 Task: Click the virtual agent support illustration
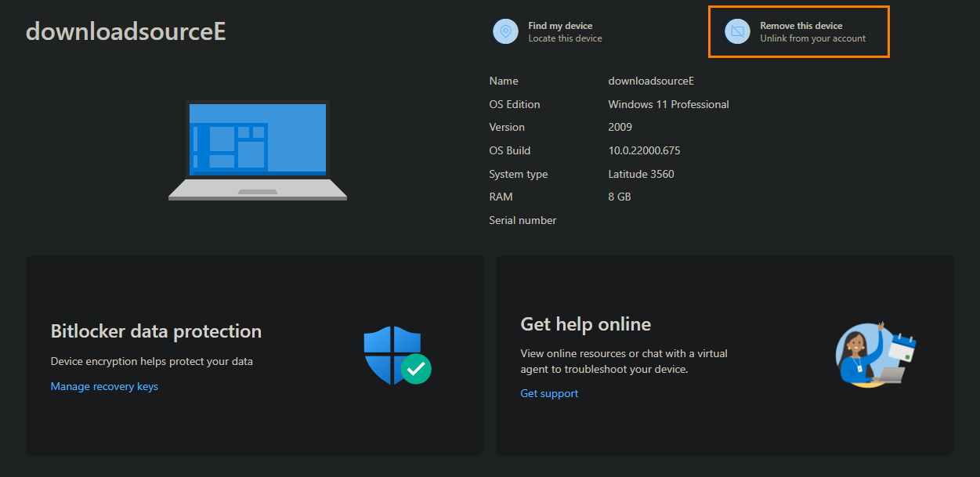click(x=876, y=354)
